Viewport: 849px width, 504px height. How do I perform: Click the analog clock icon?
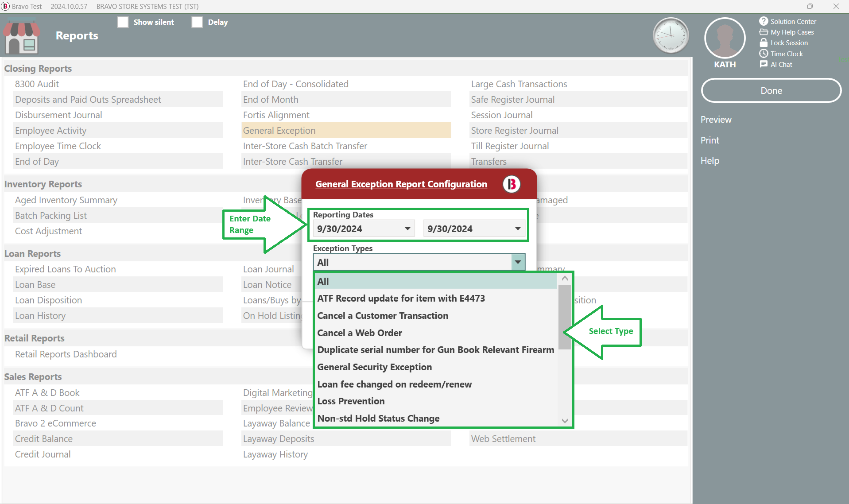pos(671,35)
